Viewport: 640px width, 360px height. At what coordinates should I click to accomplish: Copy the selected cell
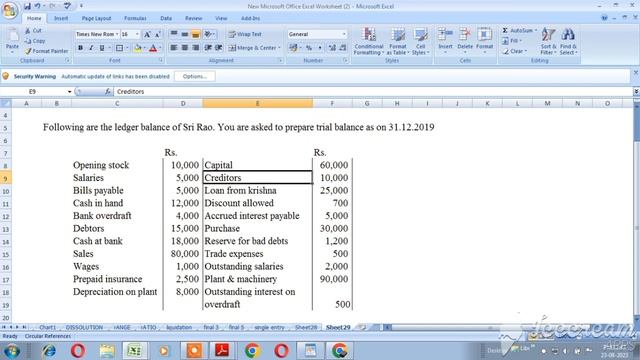point(35,41)
